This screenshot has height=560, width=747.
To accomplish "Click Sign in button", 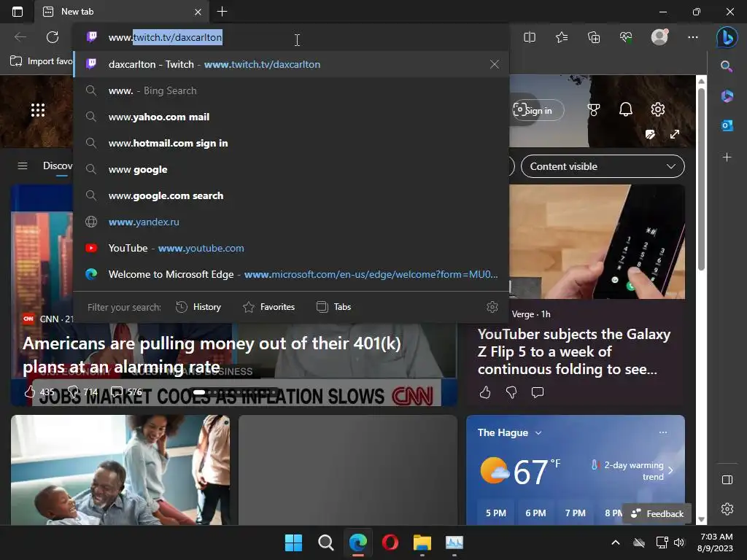I will (x=538, y=111).
